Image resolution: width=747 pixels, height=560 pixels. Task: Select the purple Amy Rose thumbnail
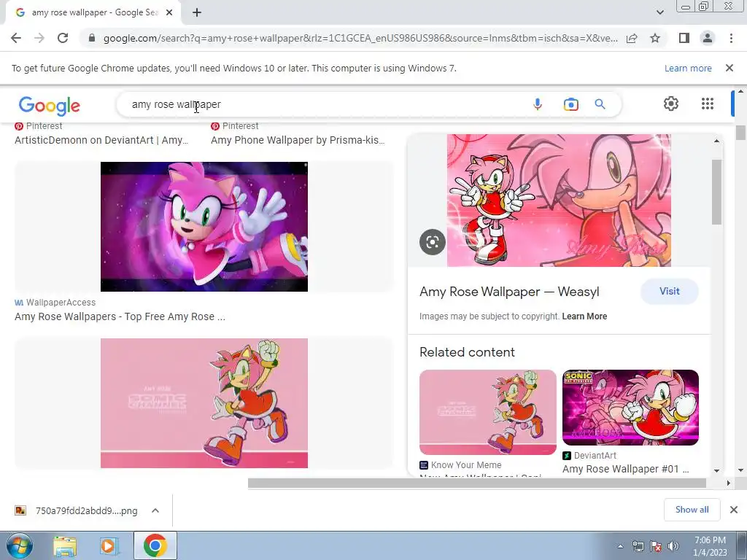point(204,227)
